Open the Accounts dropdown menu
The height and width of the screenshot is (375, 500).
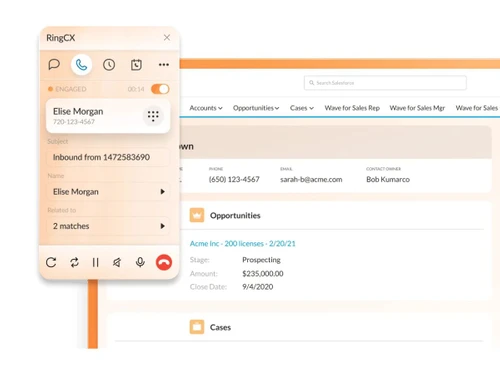[206, 108]
